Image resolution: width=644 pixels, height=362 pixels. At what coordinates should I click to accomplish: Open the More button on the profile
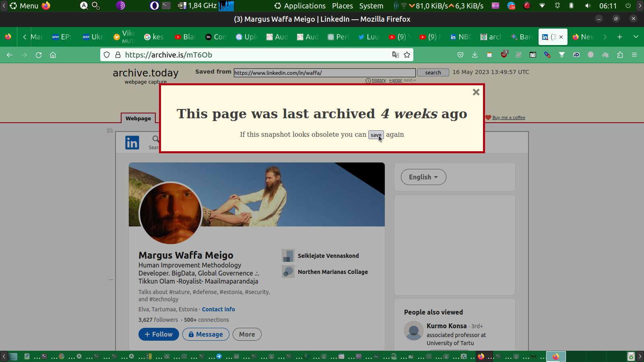(x=247, y=334)
